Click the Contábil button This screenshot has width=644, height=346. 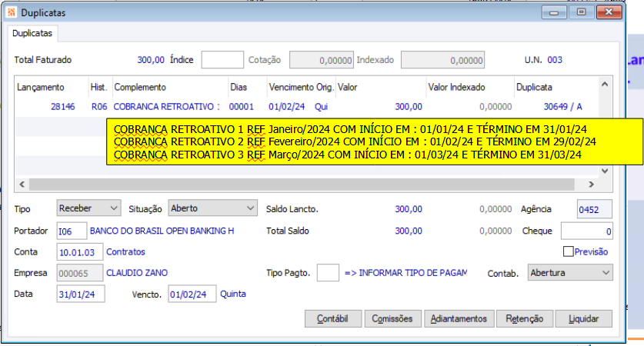pyautogui.click(x=333, y=318)
